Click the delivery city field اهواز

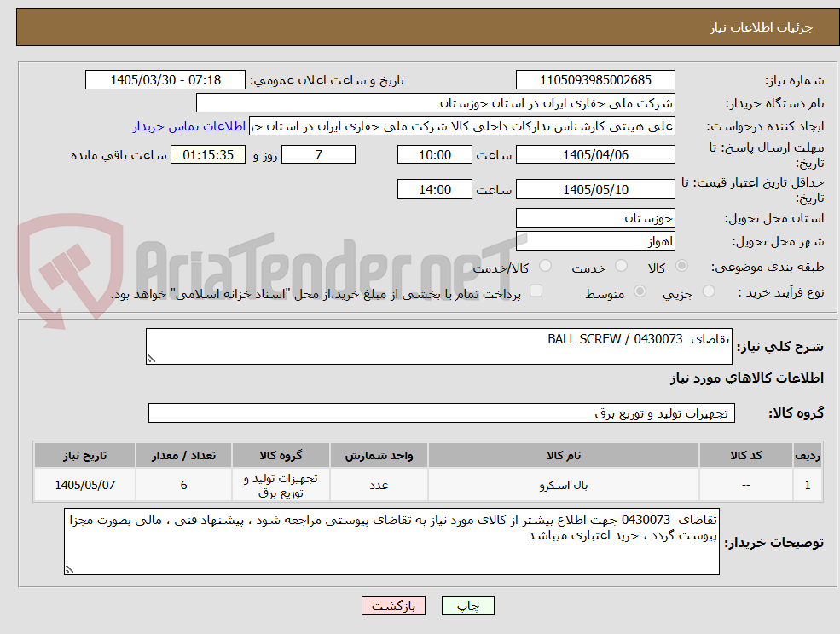[x=595, y=241]
